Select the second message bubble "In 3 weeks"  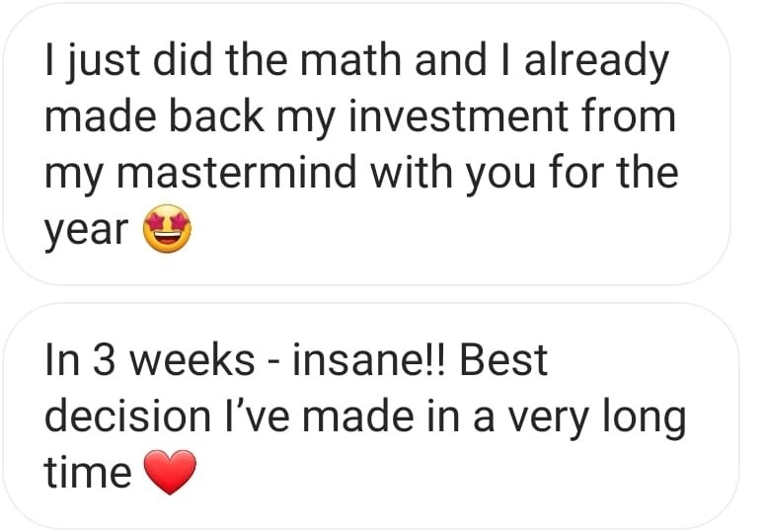point(371,417)
